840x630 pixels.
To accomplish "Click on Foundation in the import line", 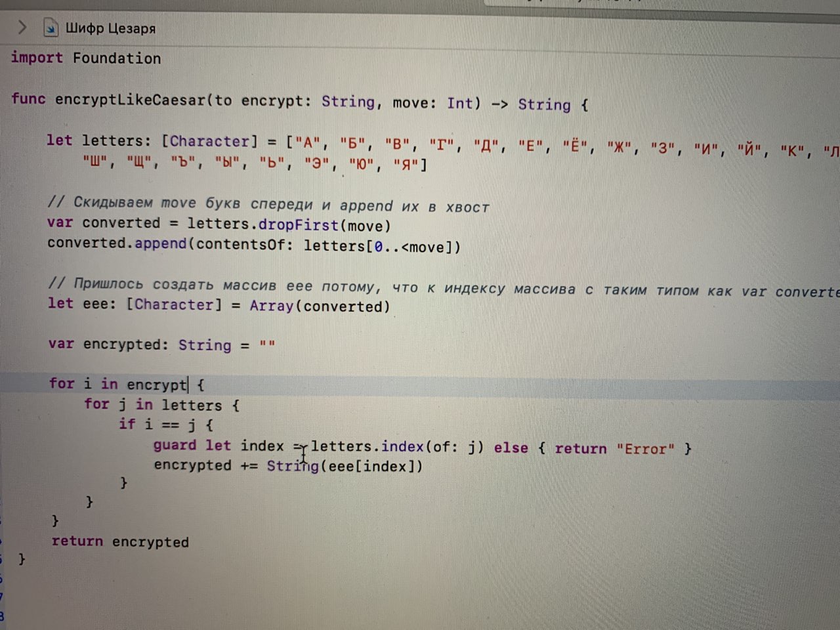I will click(117, 58).
